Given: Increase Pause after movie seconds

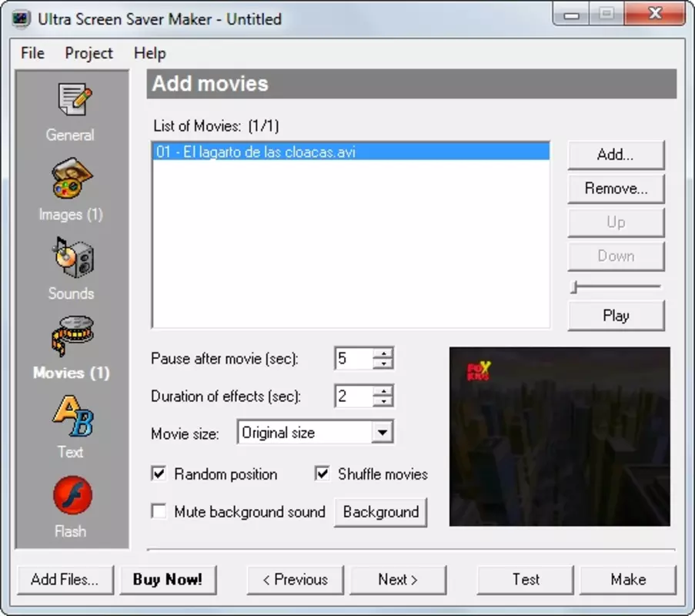Looking at the screenshot, I should click(x=383, y=353).
